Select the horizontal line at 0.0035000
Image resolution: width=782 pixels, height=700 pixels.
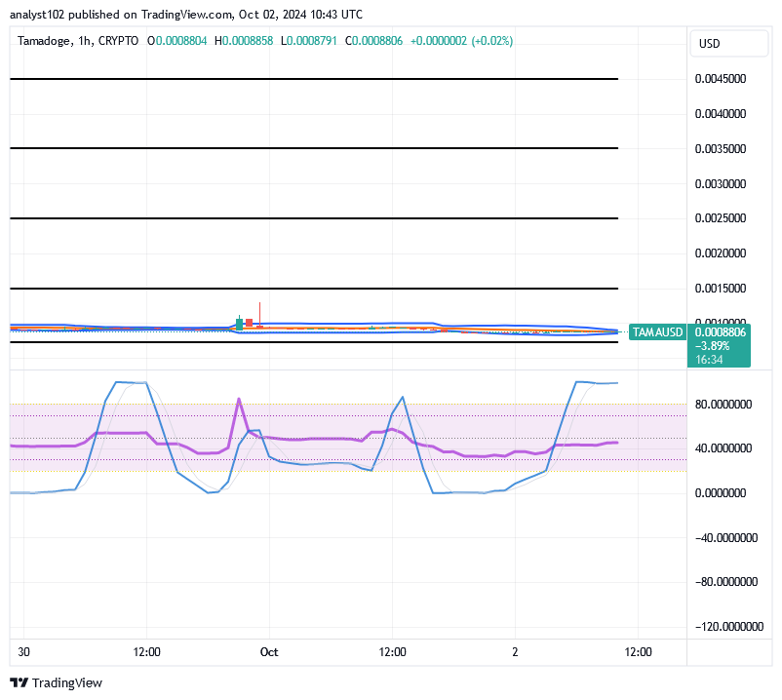[312, 148]
